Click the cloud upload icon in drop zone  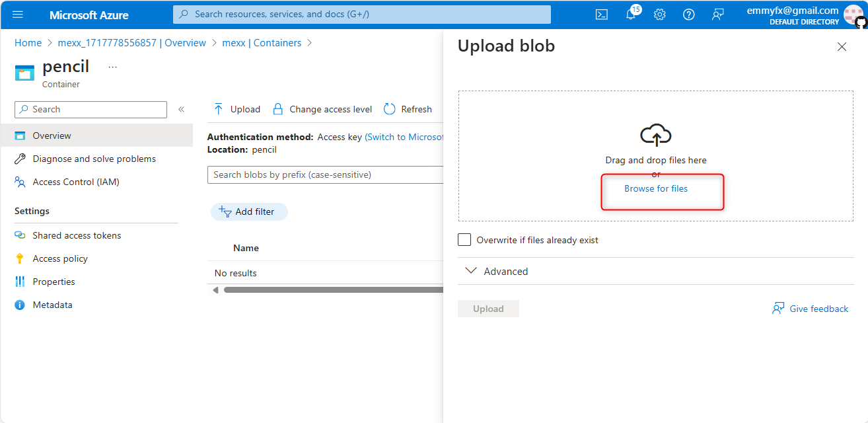click(x=655, y=135)
